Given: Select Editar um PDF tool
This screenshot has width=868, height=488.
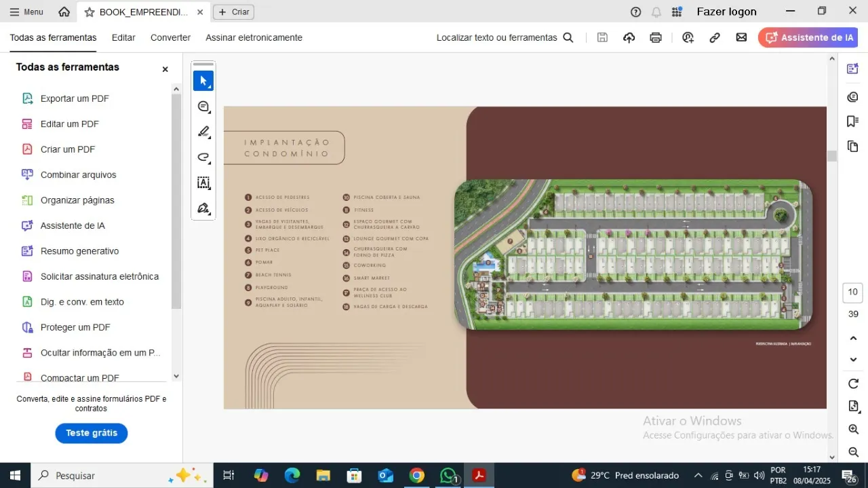Looking at the screenshot, I should tap(70, 124).
